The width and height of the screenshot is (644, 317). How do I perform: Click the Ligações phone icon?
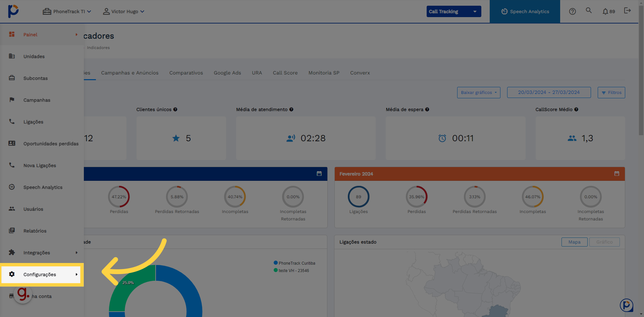(x=12, y=121)
